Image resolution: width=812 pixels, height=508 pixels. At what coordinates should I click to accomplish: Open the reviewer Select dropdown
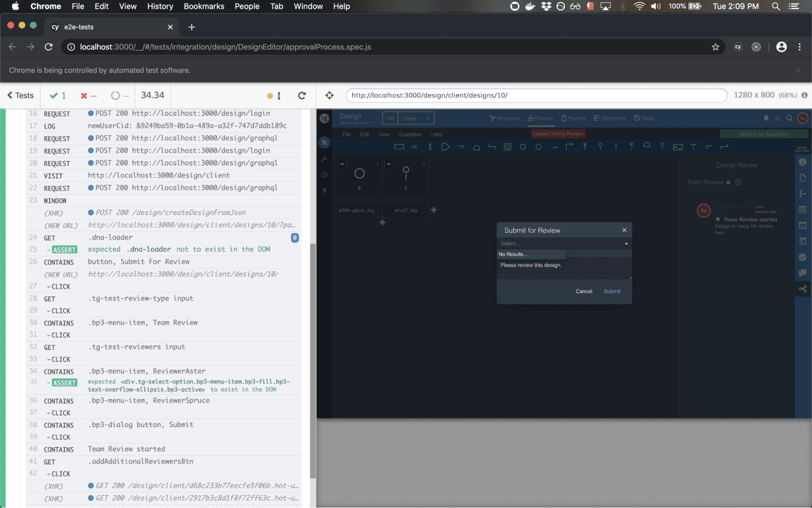(x=564, y=243)
